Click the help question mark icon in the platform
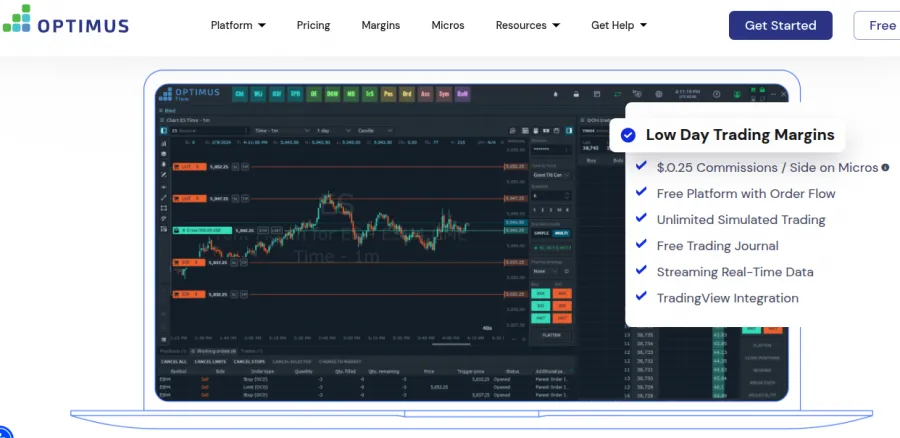Viewport: 900px width, 438px height. coord(716,94)
